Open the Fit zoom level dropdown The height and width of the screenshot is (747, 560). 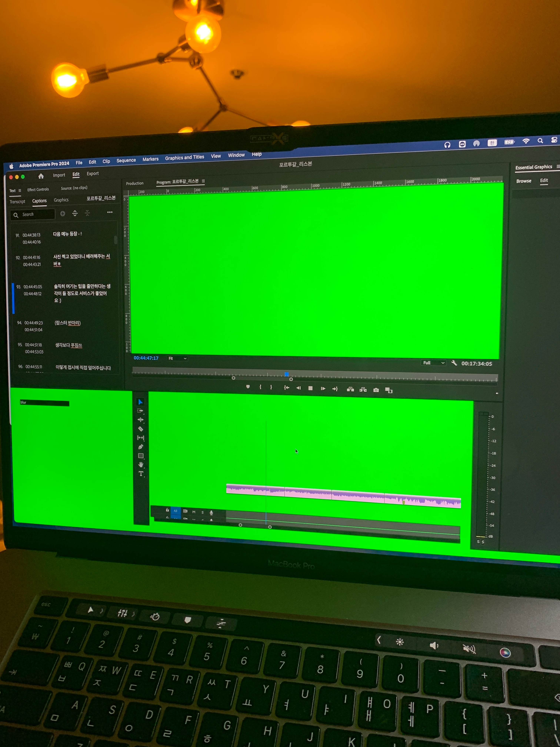click(178, 358)
